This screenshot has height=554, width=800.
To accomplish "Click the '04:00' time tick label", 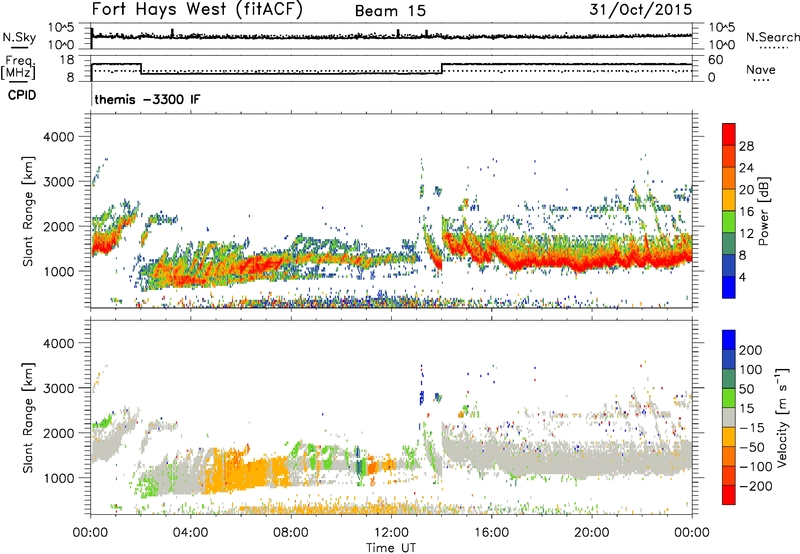I will [190, 533].
